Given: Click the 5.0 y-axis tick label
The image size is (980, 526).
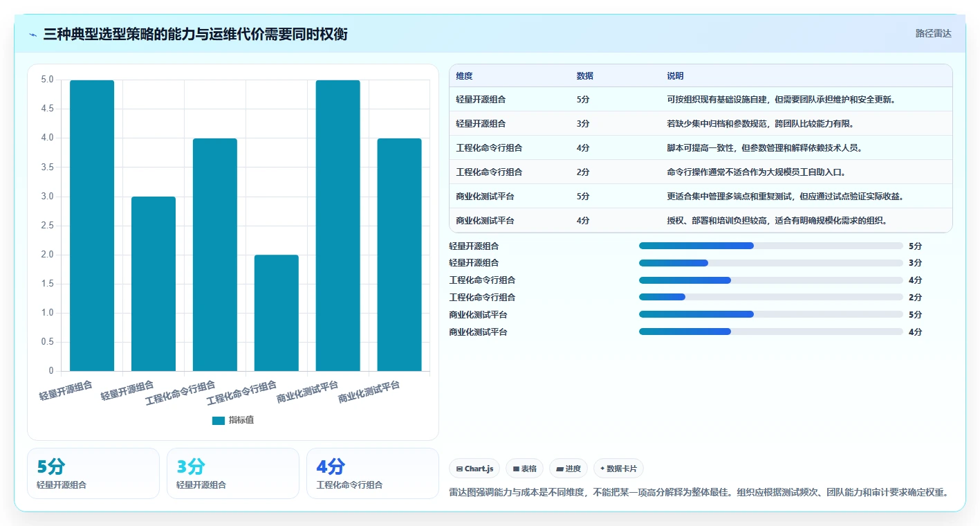Looking at the screenshot, I should 48,80.
